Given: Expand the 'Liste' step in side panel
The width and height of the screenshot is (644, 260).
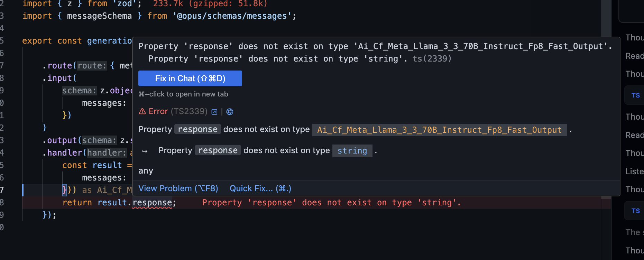Looking at the screenshot, I should pyautogui.click(x=634, y=171).
